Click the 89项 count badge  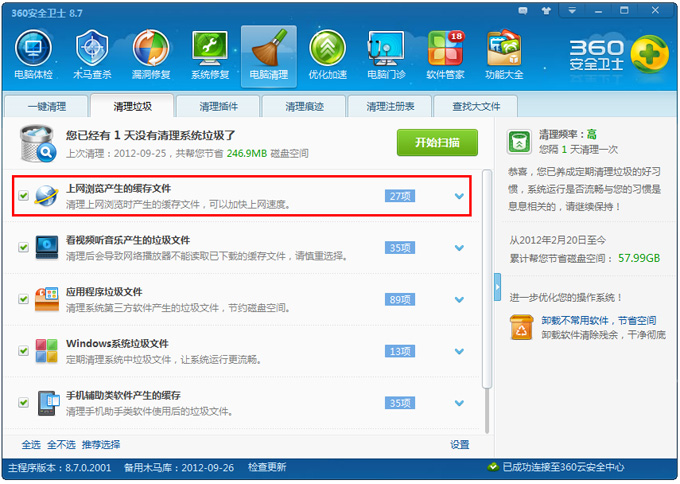pyautogui.click(x=400, y=299)
